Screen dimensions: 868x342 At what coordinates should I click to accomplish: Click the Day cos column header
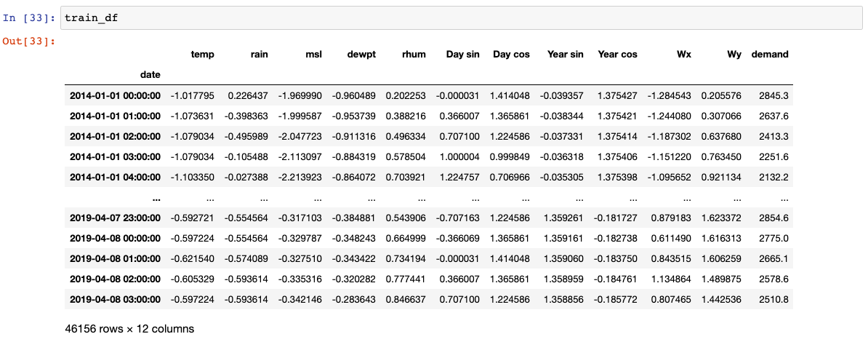(x=512, y=55)
